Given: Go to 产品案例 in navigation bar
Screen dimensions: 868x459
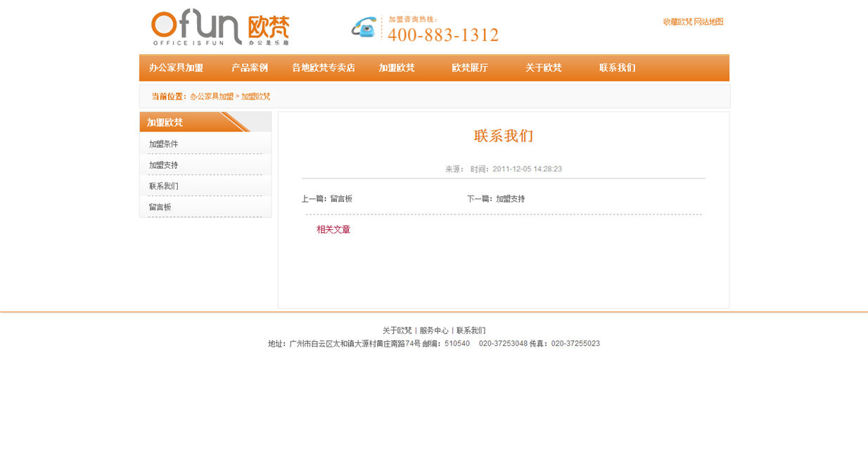Looking at the screenshot, I should click(250, 68).
